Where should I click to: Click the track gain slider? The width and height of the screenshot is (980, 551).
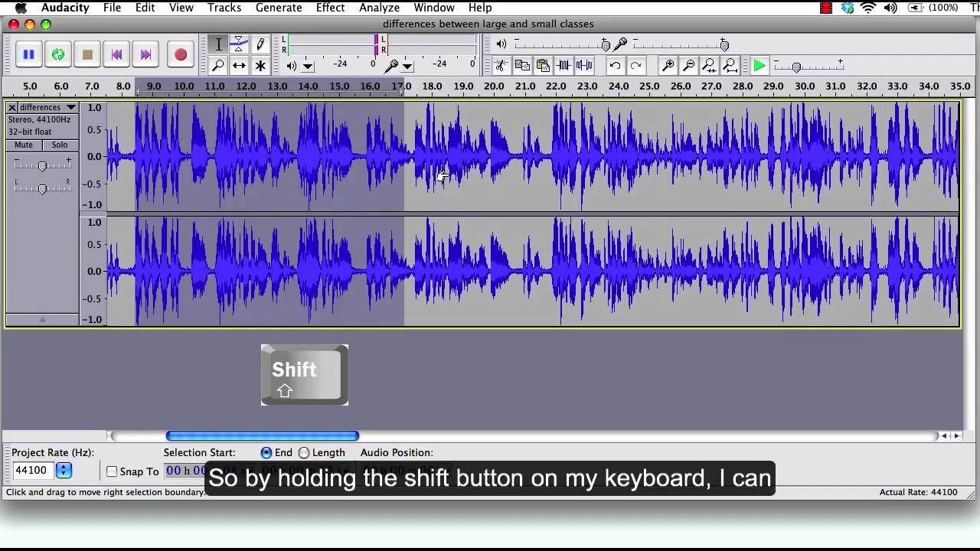(42, 165)
